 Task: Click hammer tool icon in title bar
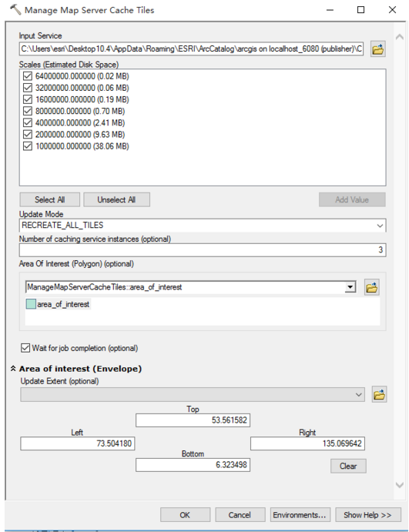(x=15, y=9)
